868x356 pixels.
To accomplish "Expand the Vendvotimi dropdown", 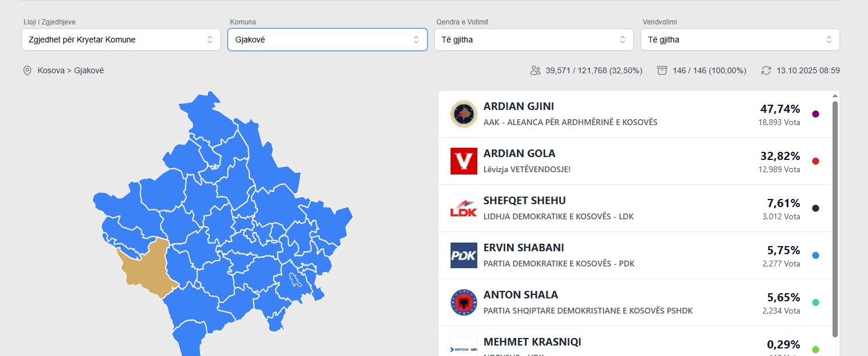I will [x=740, y=40].
